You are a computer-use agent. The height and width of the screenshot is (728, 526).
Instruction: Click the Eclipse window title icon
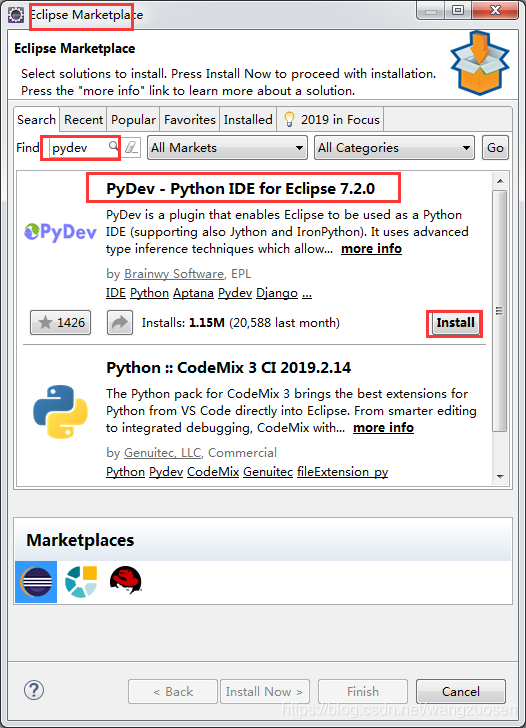pyautogui.click(x=16, y=14)
